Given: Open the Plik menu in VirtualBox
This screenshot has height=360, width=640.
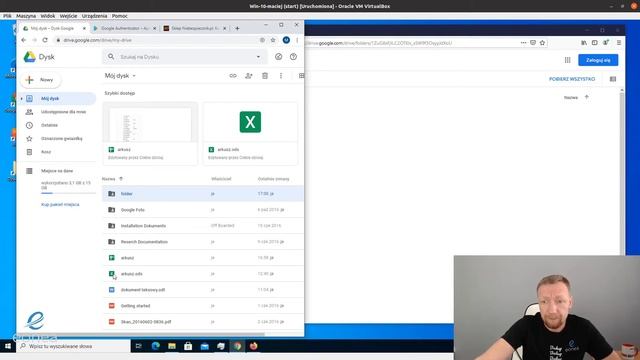Looking at the screenshot, I should pos(7,16).
